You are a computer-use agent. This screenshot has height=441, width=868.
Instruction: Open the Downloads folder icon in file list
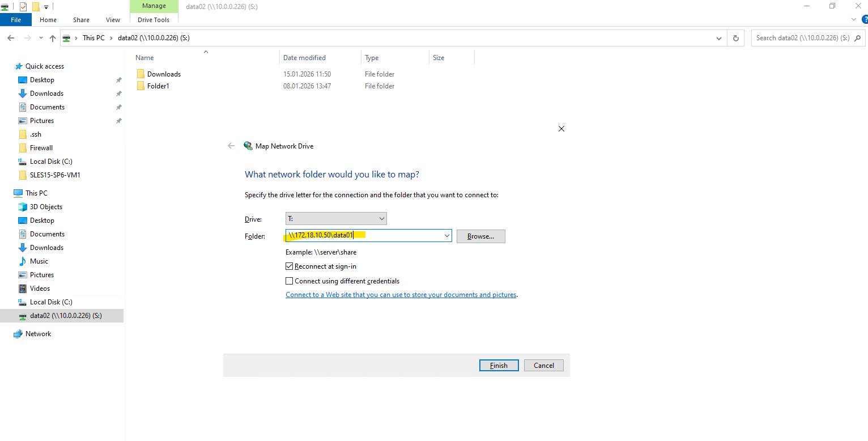click(x=141, y=74)
